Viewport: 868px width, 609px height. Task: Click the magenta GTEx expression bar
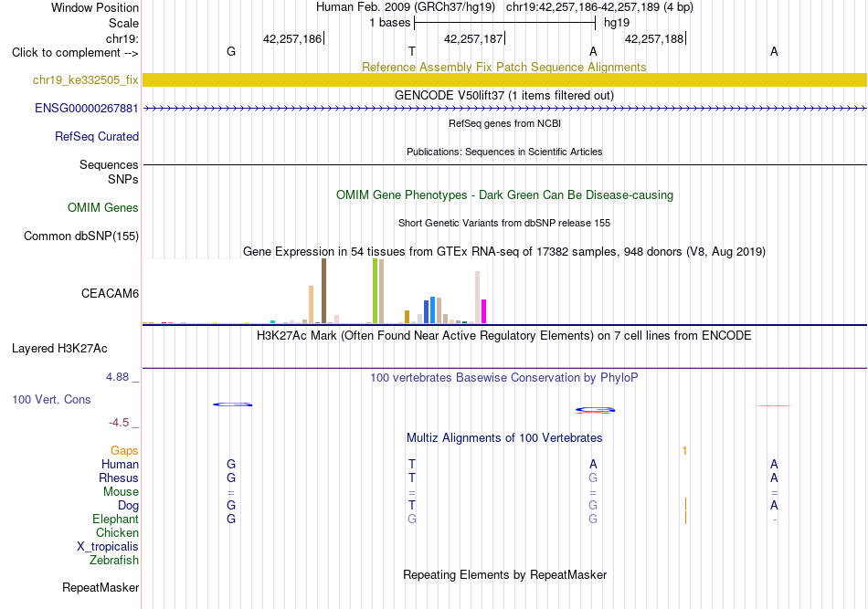pos(484,311)
